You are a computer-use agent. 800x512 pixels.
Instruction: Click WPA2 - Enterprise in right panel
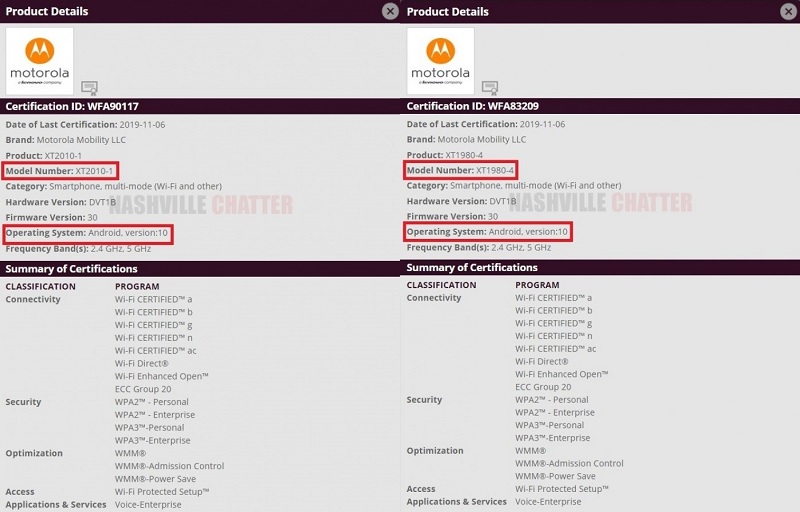tap(555, 413)
